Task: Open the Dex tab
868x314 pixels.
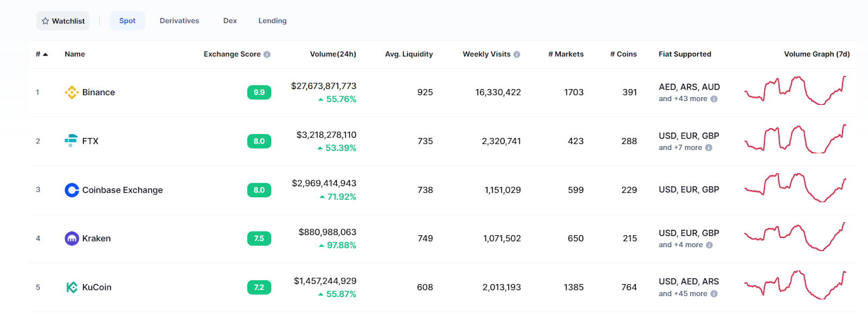Action: click(x=230, y=21)
